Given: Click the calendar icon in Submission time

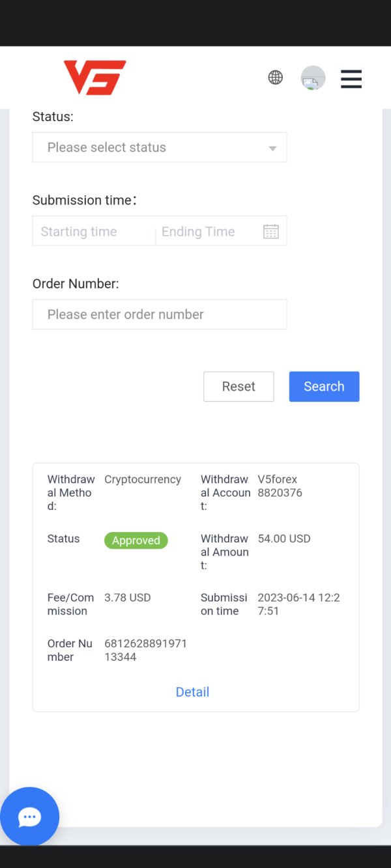Looking at the screenshot, I should (x=271, y=231).
